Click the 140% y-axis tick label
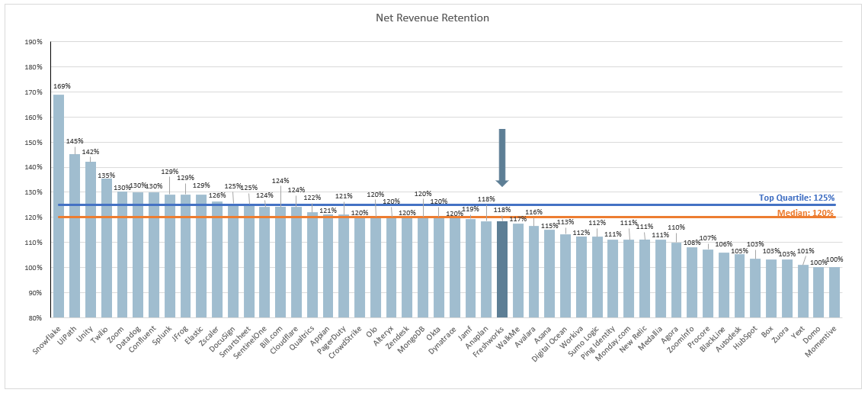This screenshot has height=396, width=868. tap(35, 168)
